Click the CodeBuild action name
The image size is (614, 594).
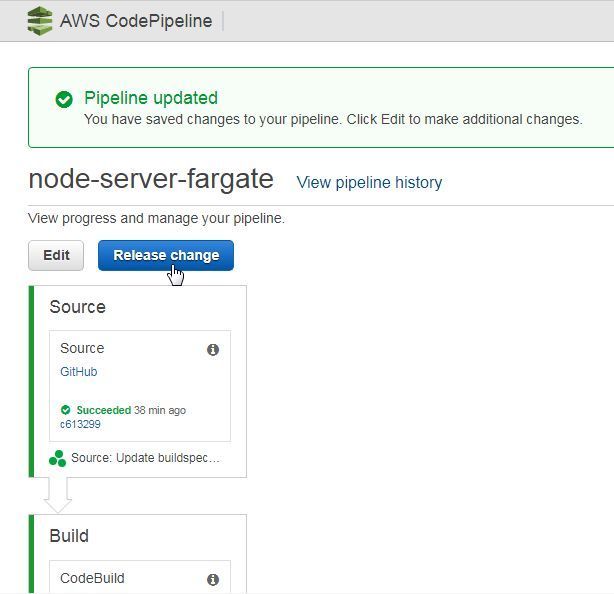92,578
